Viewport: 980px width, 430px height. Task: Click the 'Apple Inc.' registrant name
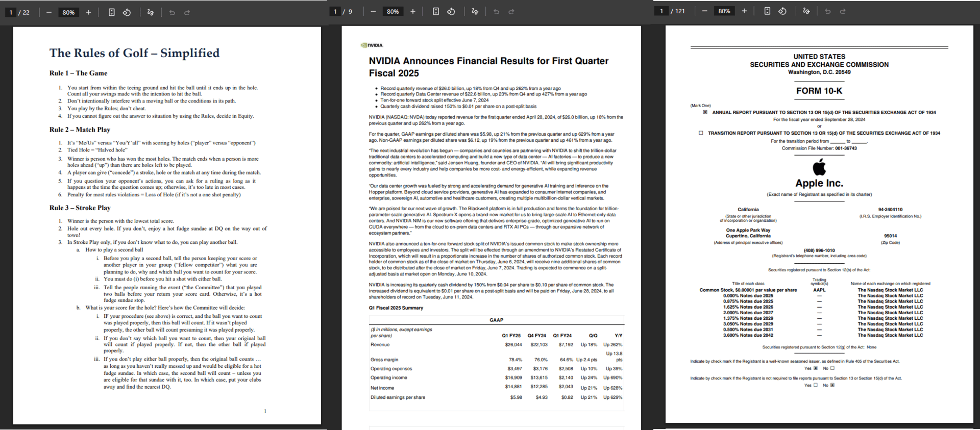tap(819, 183)
